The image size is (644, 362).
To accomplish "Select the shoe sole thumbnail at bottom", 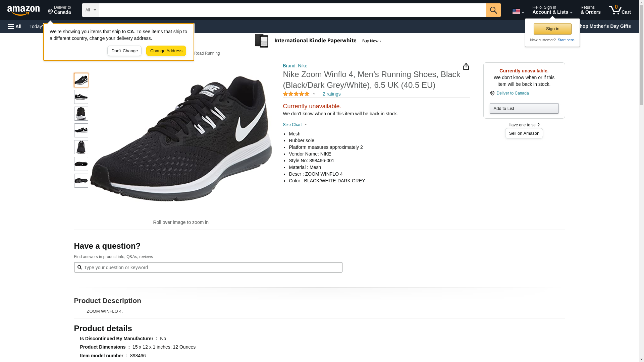I will tap(81, 181).
